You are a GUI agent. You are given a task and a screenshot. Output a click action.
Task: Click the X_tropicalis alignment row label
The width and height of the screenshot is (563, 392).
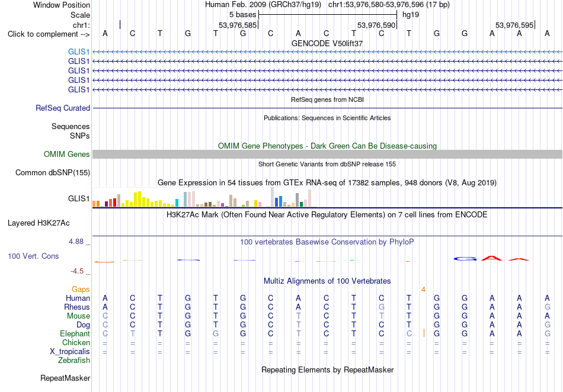(x=70, y=352)
